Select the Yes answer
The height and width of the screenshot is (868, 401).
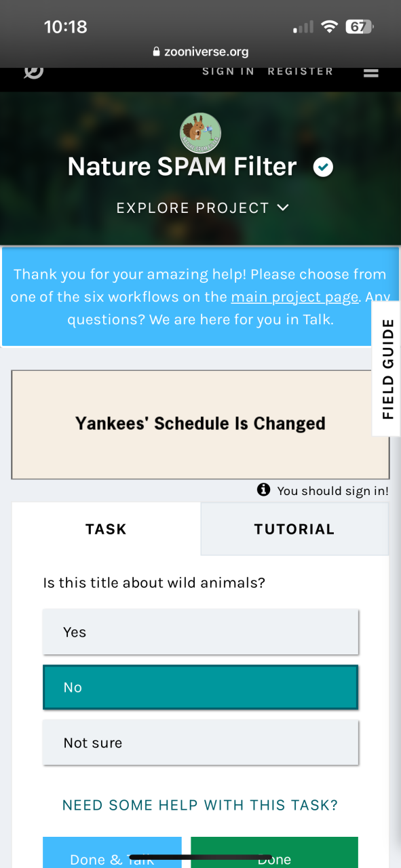pyautogui.click(x=200, y=632)
